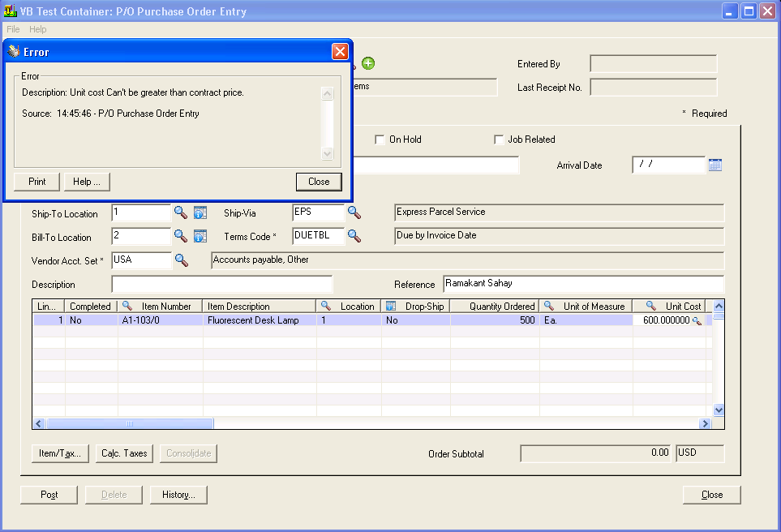Image resolution: width=781 pixels, height=532 pixels.
Task: Click the grid's scroll down arrow
Action: pyautogui.click(x=718, y=410)
